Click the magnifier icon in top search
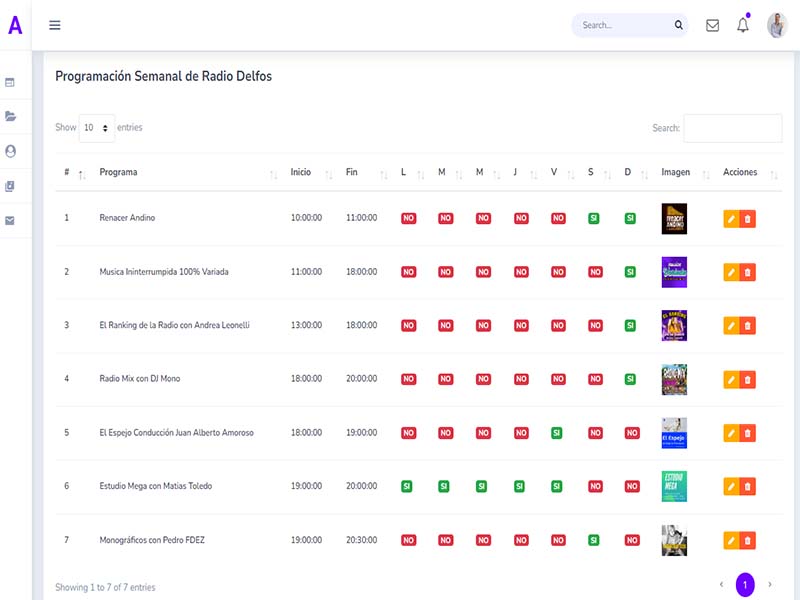This screenshot has height=600, width=800. [x=679, y=25]
